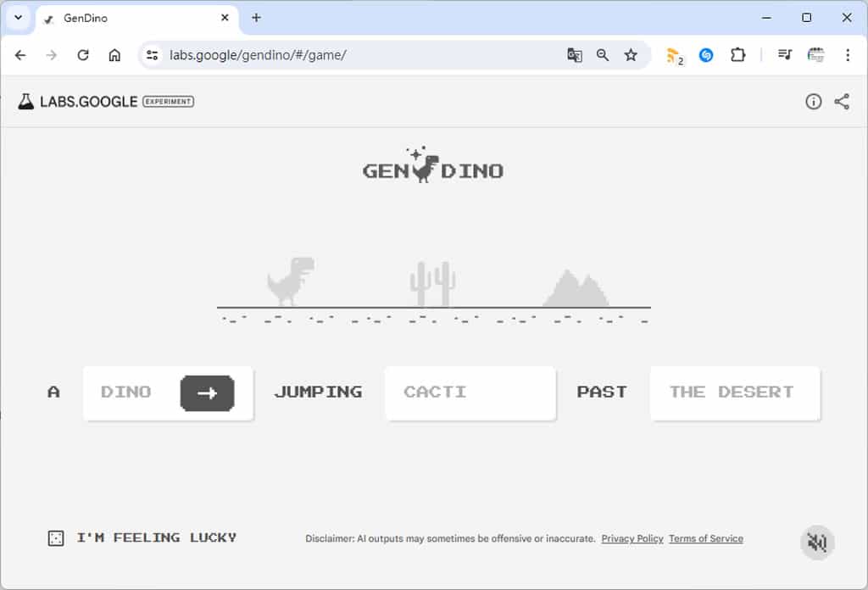The width and height of the screenshot is (868, 590).
Task: Click I'M FEELING LUCKY
Action: tap(157, 537)
